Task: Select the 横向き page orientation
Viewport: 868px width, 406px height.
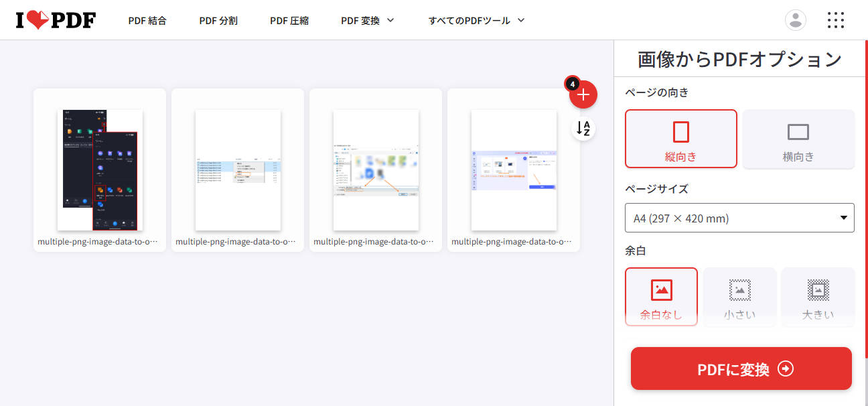Action: pyautogui.click(x=798, y=139)
